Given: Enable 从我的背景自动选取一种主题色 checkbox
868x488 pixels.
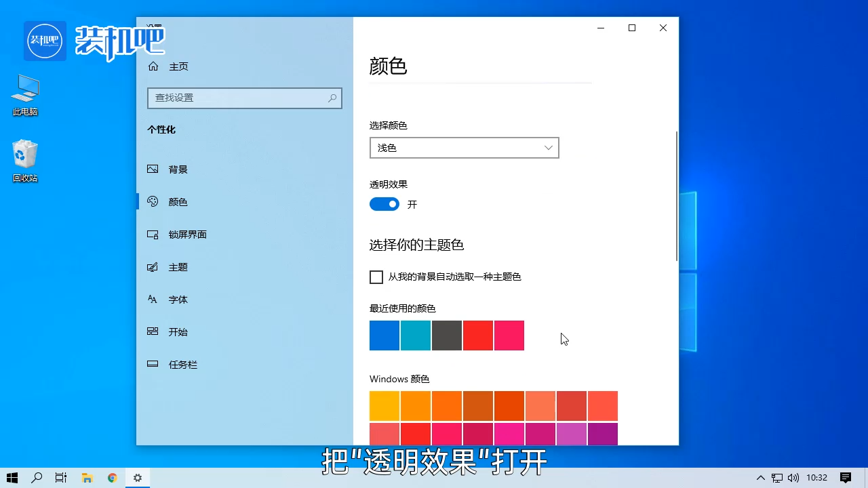Looking at the screenshot, I should click(376, 277).
